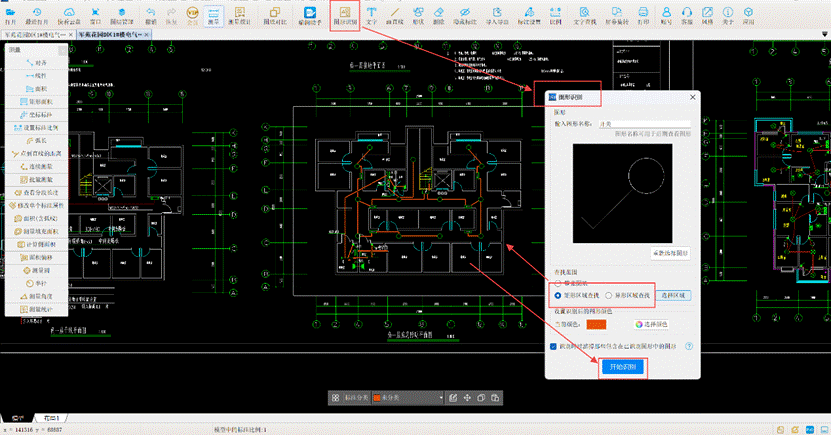Select the coordinate annotation tool

click(36, 114)
